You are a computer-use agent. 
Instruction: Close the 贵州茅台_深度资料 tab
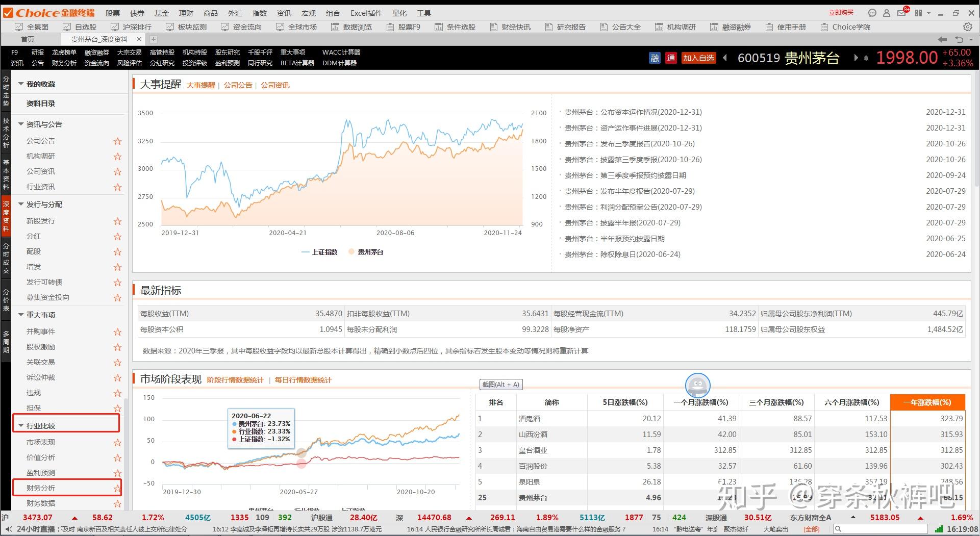pyautogui.click(x=139, y=39)
